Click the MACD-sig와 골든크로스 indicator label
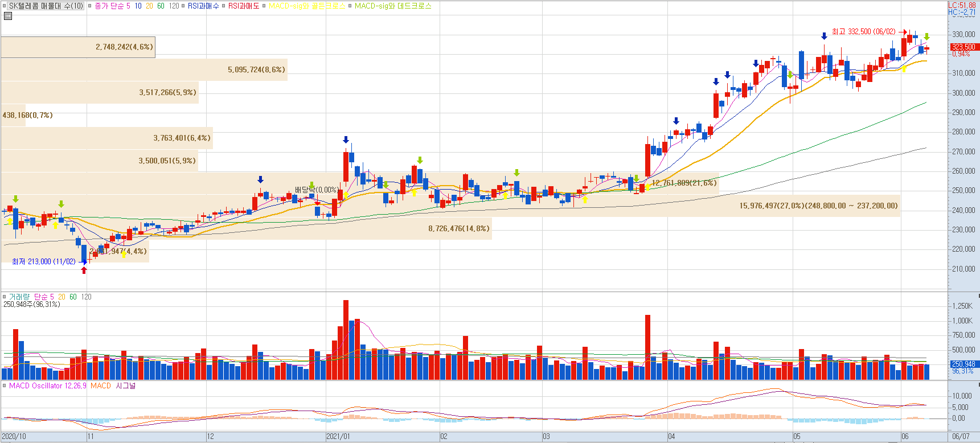Screen dimensions: 980x443 pyautogui.click(x=307, y=6)
